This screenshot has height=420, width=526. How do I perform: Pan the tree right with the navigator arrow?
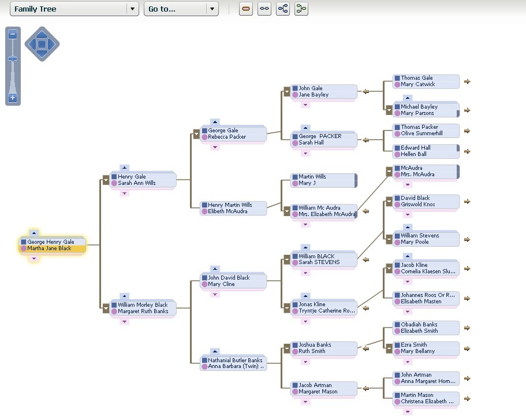pos(51,44)
